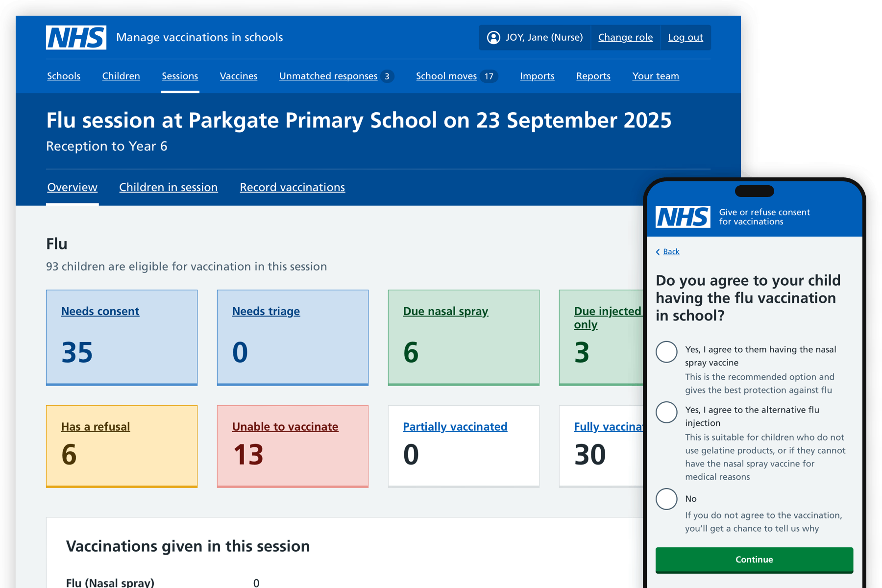Click the Reception to Year 6 subtitle

(x=107, y=146)
